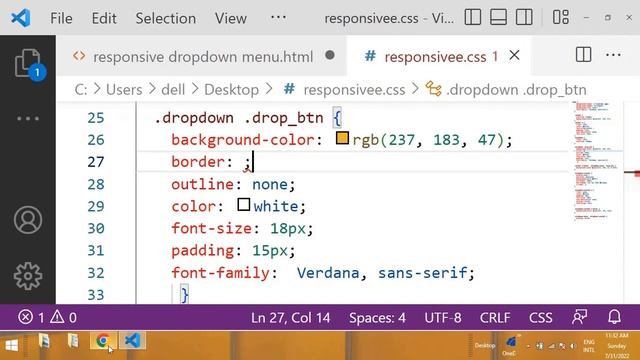Switch to responsive dropdown menu.html tab

pos(203,57)
